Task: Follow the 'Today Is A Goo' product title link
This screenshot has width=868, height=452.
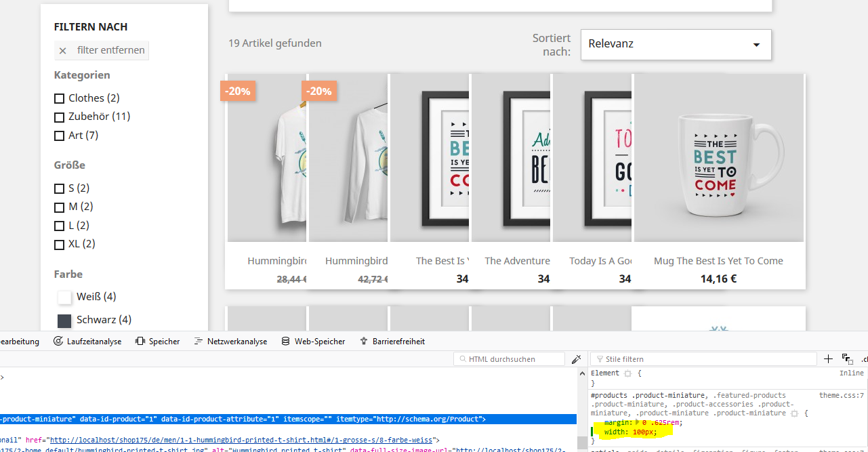Action: [600, 261]
